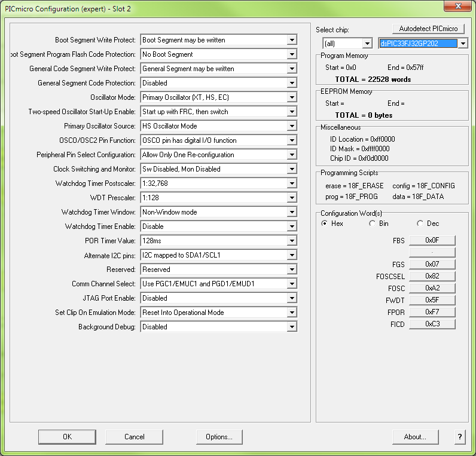The width and height of the screenshot is (476, 456).
Task: Click FOSC config word 0xA2 button
Action: pos(432,288)
